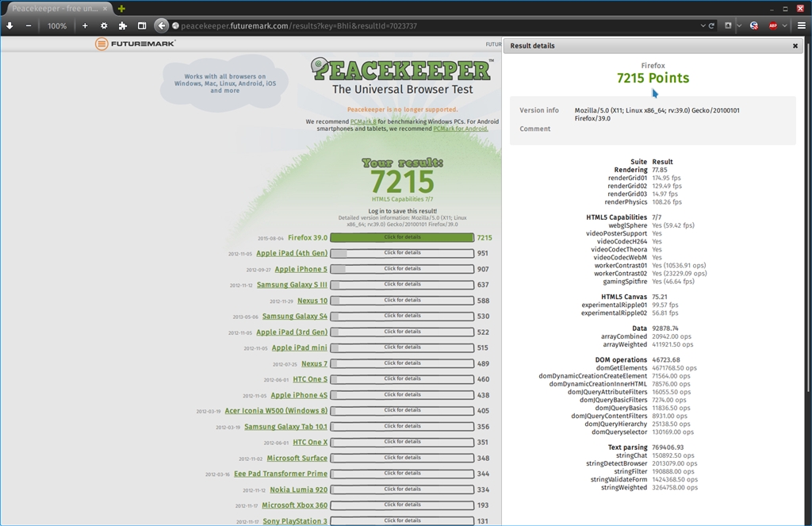
Task: Click details bar for Apple iPhone 5
Action: coord(402,269)
